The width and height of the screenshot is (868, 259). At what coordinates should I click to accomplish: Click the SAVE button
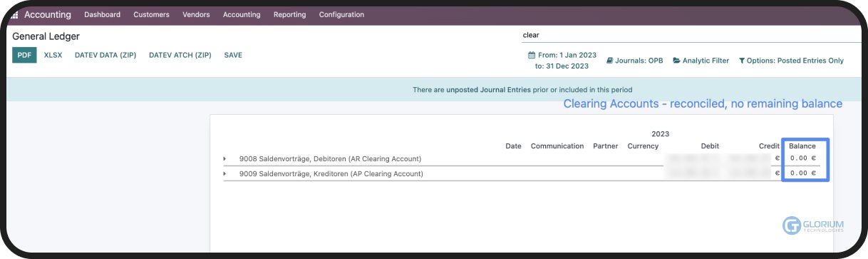233,55
